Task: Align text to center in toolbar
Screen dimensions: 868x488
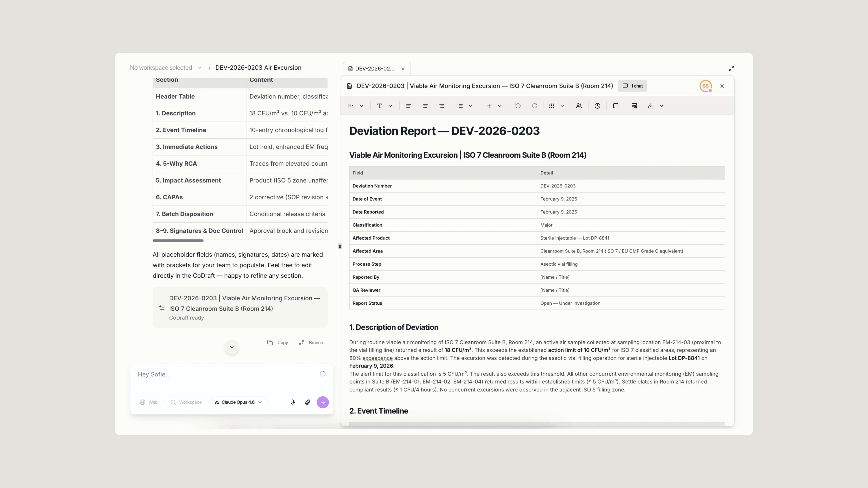Action: 425,106
